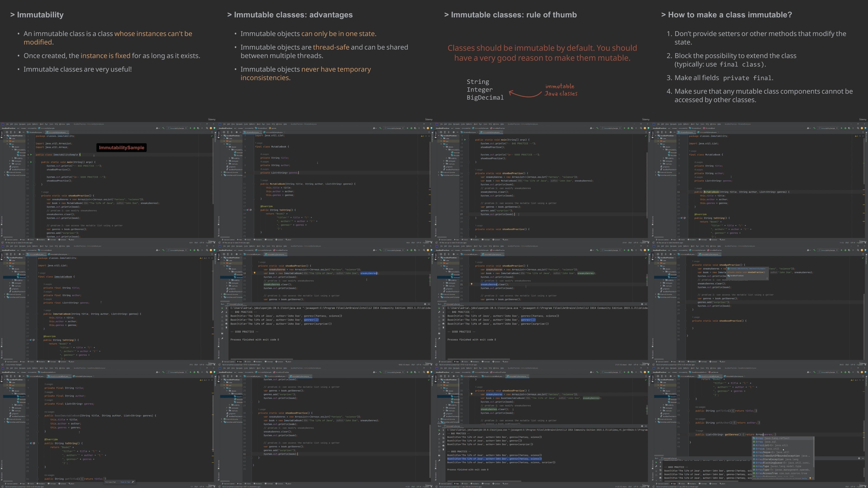Switch to MutableBook.java tab, red ImmutabilitySample label frame
This screenshot has width=868, height=488.
coord(35,132)
